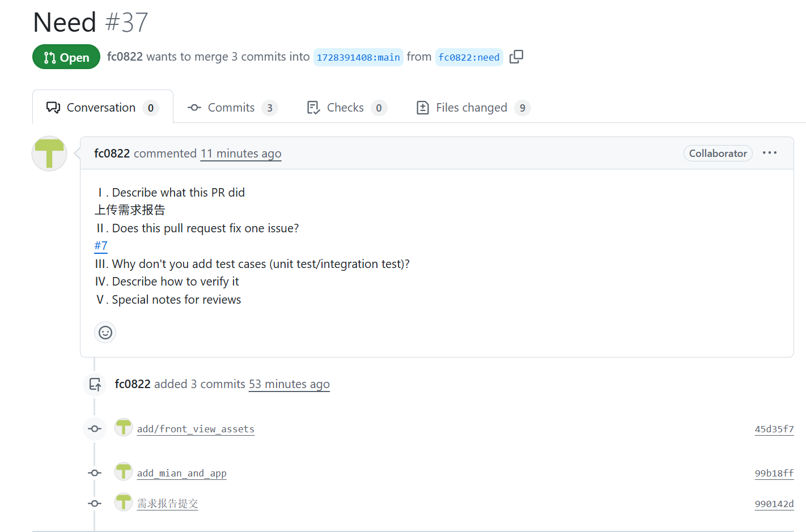Click fc0822's large avatar beside the comment
The height and width of the screenshot is (532, 806).
pos(49,154)
